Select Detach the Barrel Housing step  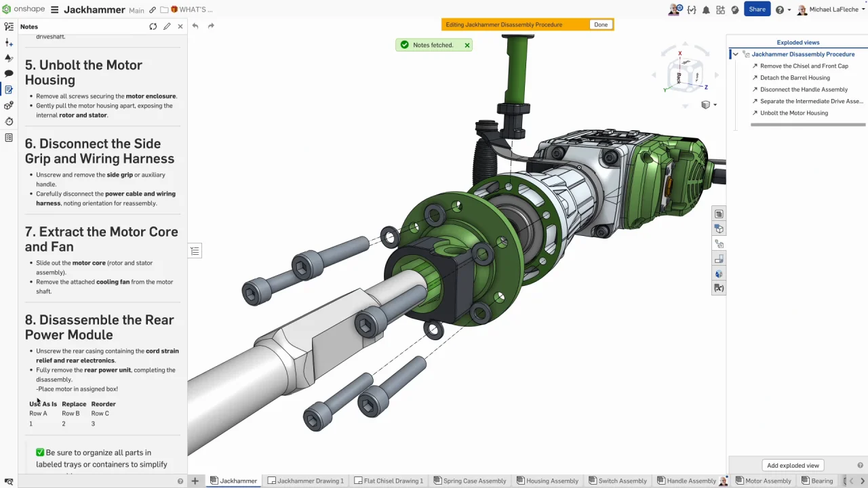[794, 78]
